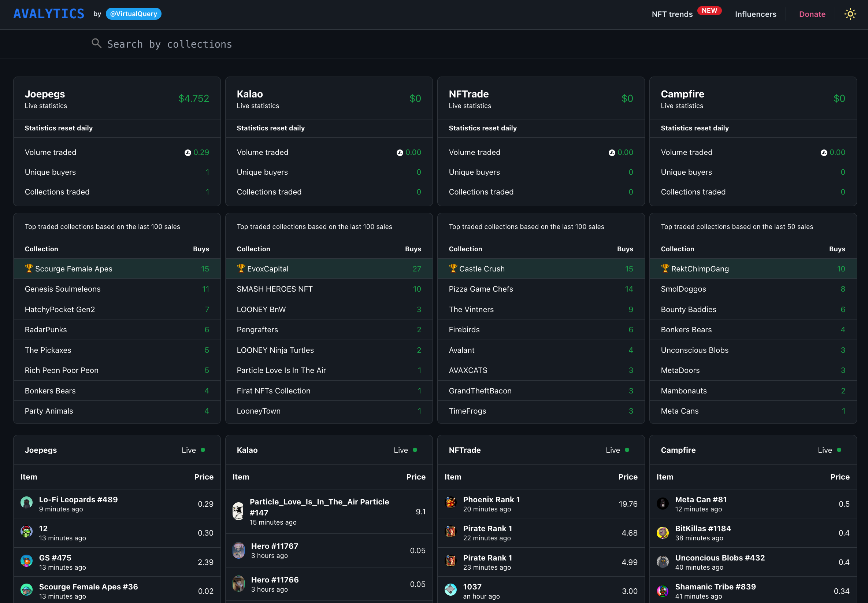
Task: Click the Meta Can #81 icon
Action: click(x=663, y=503)
